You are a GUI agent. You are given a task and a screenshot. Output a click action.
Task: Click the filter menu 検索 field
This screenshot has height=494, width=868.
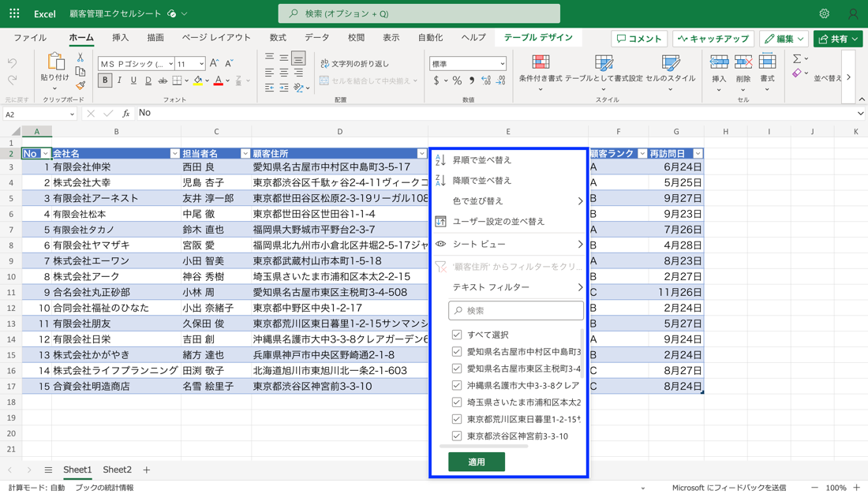(516, 311)
